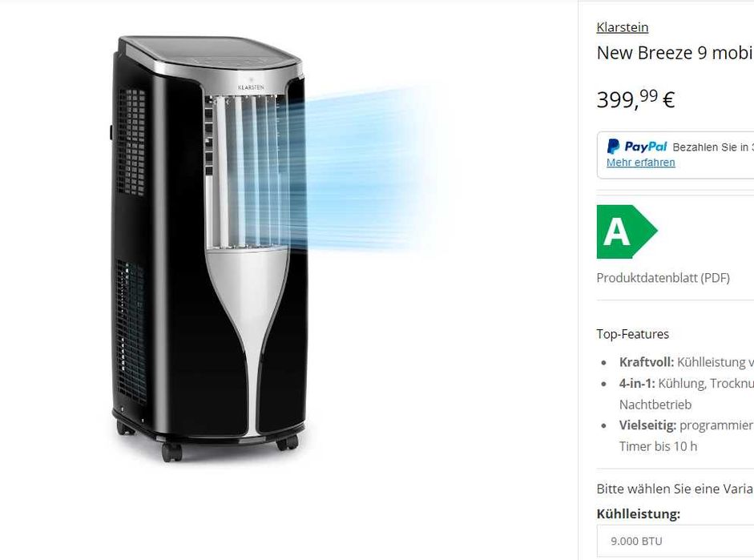Open the Kühlleistung 9.000 BTU dropdown
Screen dimensions: 754x560
(x=675, y=541)
